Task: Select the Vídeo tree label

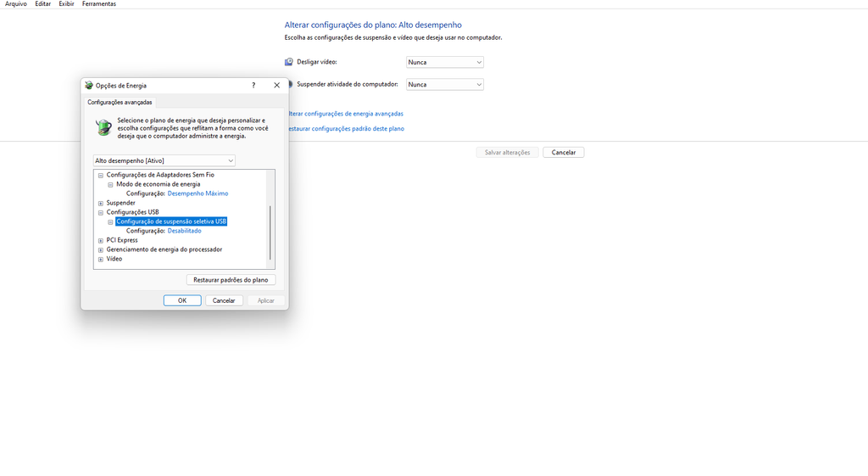Action: tap(114, 259)
